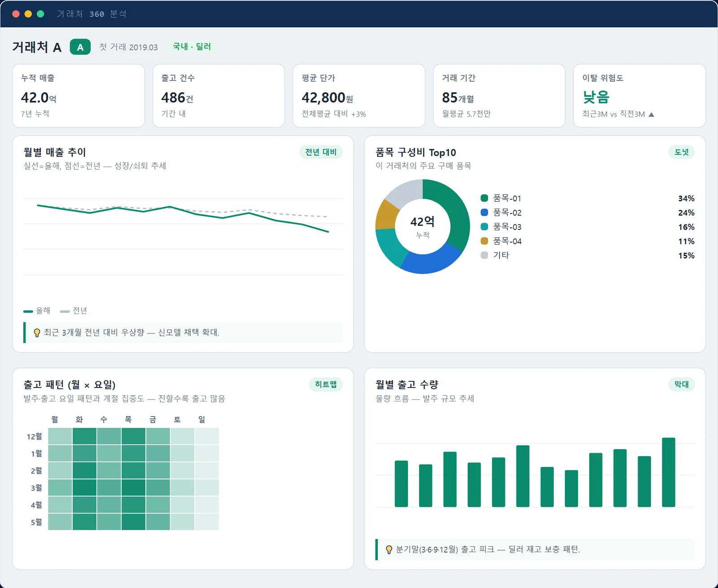Screen dimensions: 718x588
Task: Toggle the 올해 series in line chart legend
Action: 37,311
